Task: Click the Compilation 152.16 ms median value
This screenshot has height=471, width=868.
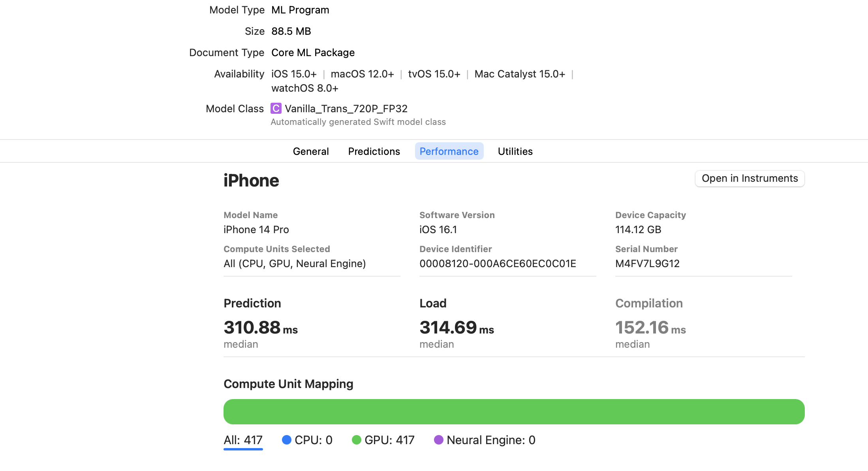Action: coord(650,328)
